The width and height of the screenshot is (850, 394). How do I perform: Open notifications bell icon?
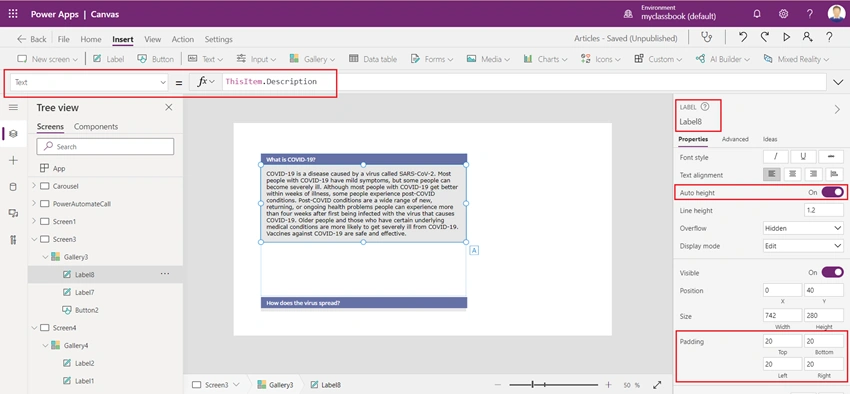click(x=757, y=14)
